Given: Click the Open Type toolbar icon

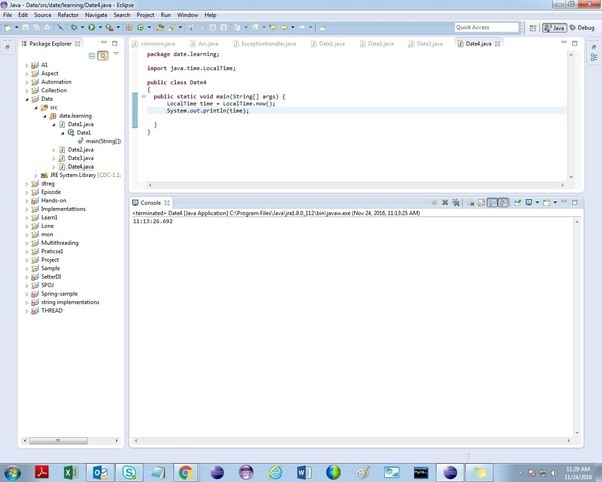Looking at the screenshot, I should pyautogui.click(x=160, y=27).
